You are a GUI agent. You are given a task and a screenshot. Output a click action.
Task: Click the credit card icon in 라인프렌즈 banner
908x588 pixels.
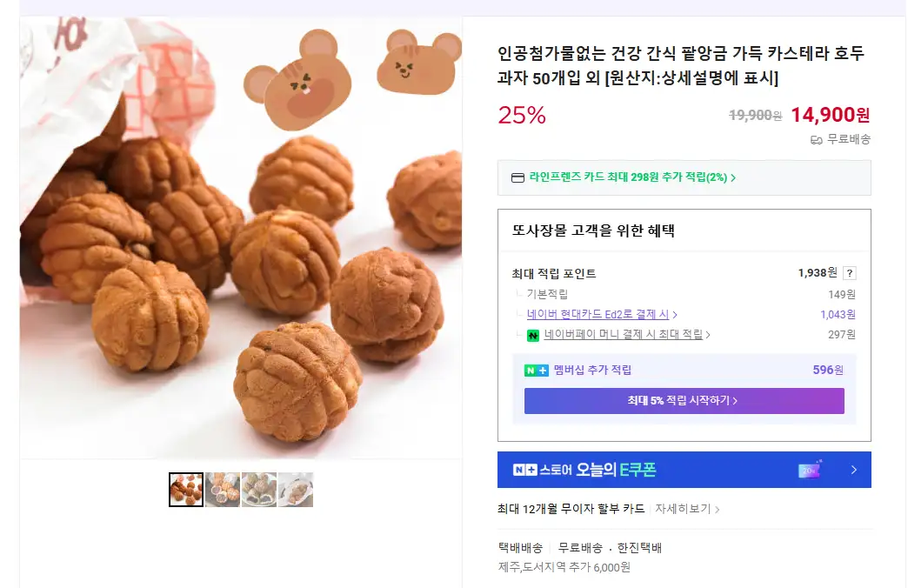click(517, 178)
